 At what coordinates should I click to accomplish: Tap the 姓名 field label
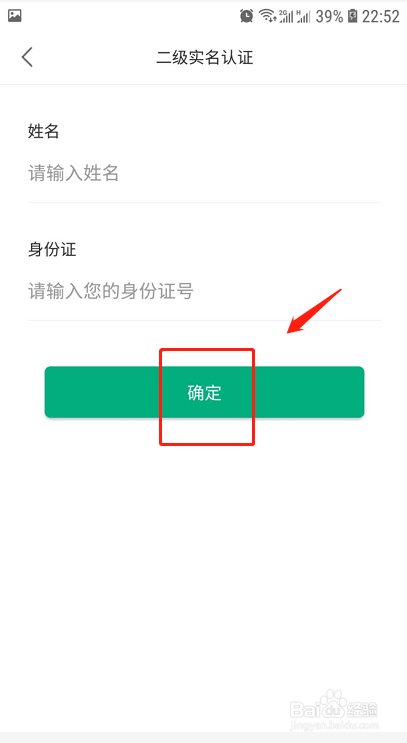coord(43,131)
